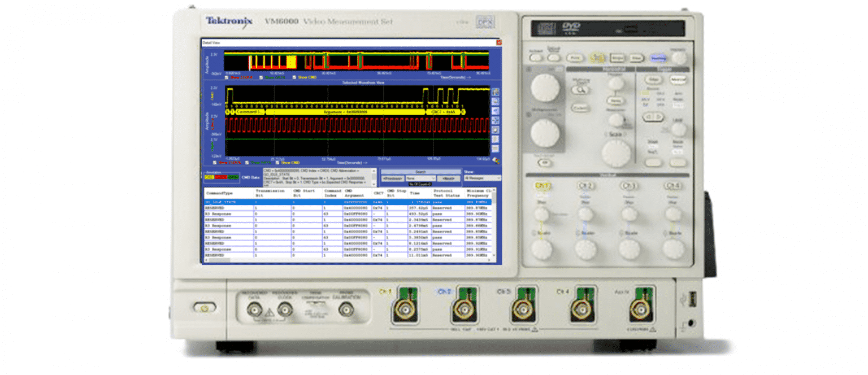Image resolution: width=868 pixels, height=375 pixels.
Task: Push the Single acquisition button
Action: tap(617, 58)
